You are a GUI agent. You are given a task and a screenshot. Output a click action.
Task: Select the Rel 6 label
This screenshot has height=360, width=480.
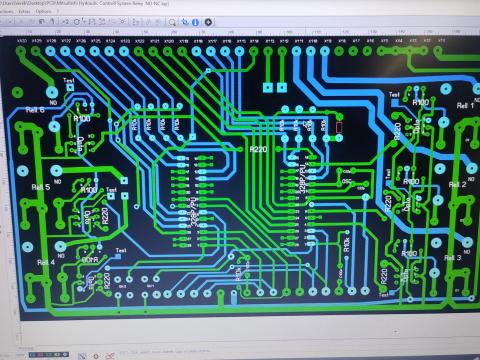click(35, 110)
